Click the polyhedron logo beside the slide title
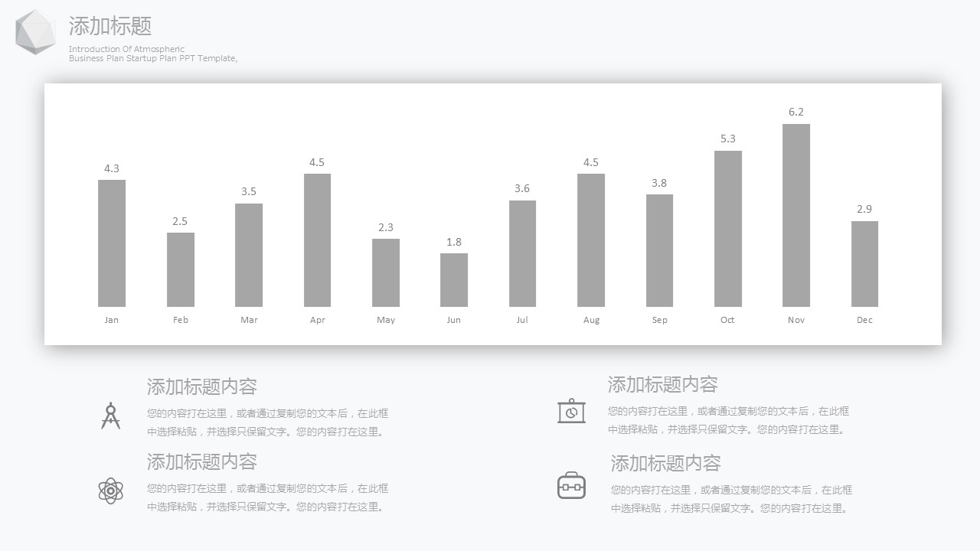This screenshot has width=980, height=551. click(35, 32)
